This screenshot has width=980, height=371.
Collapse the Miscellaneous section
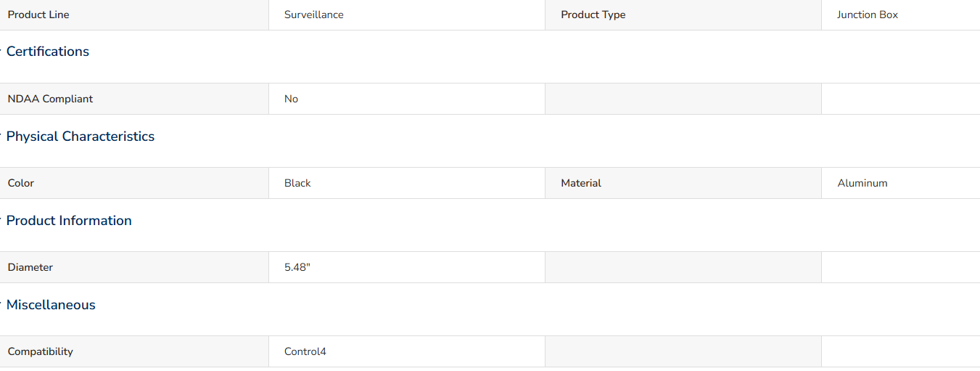point(51,305)
